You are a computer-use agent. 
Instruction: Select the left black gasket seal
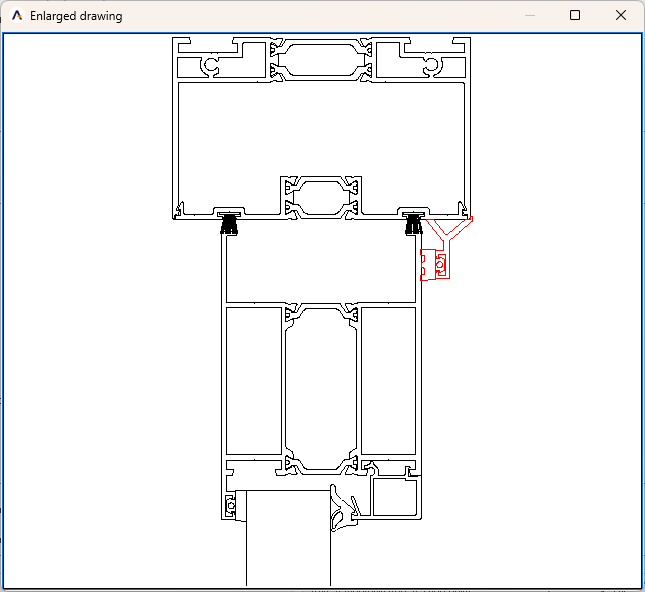coord(229,224)
